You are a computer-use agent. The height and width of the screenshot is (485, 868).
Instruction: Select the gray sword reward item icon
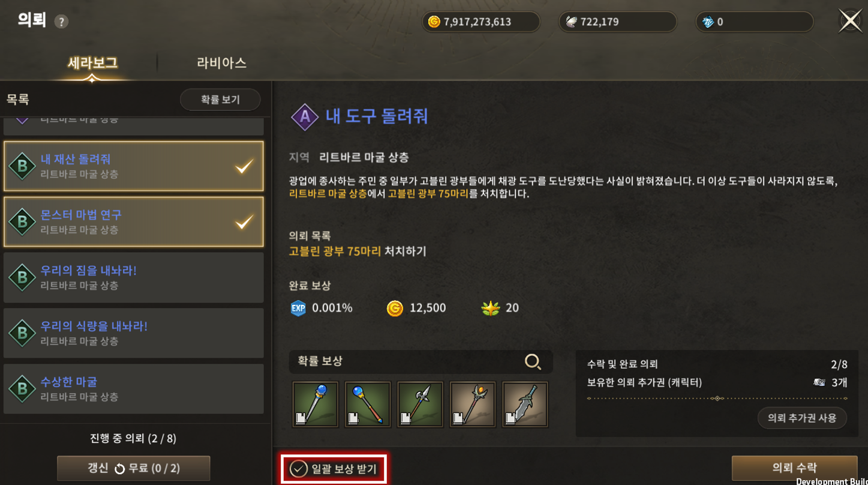[x=525, y=405]
